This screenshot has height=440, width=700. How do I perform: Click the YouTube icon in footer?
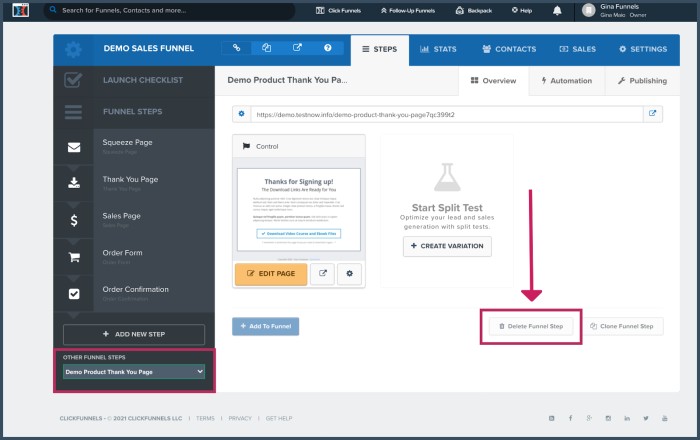tap(664, 418)
